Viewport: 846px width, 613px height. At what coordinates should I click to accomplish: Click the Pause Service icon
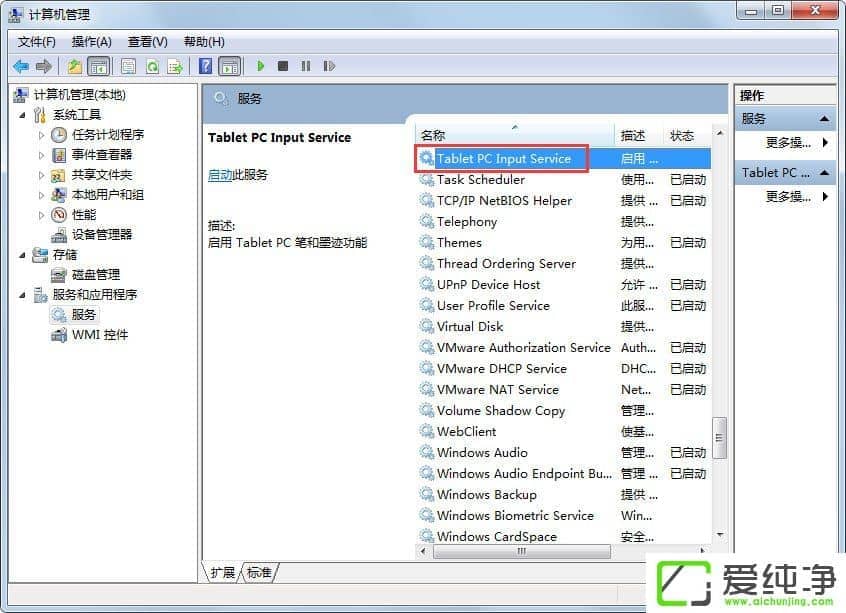[306, 66]
